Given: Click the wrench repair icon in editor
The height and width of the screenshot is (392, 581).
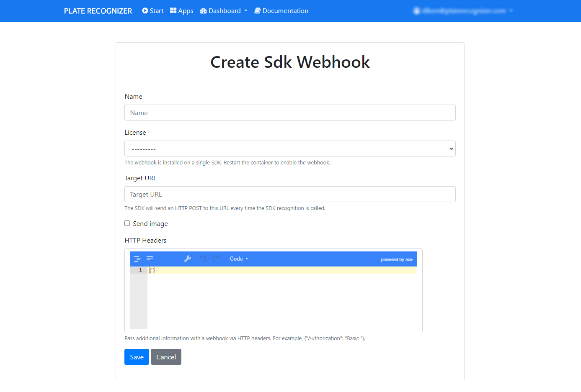Looking at the screenshot, I should [188, 259].
